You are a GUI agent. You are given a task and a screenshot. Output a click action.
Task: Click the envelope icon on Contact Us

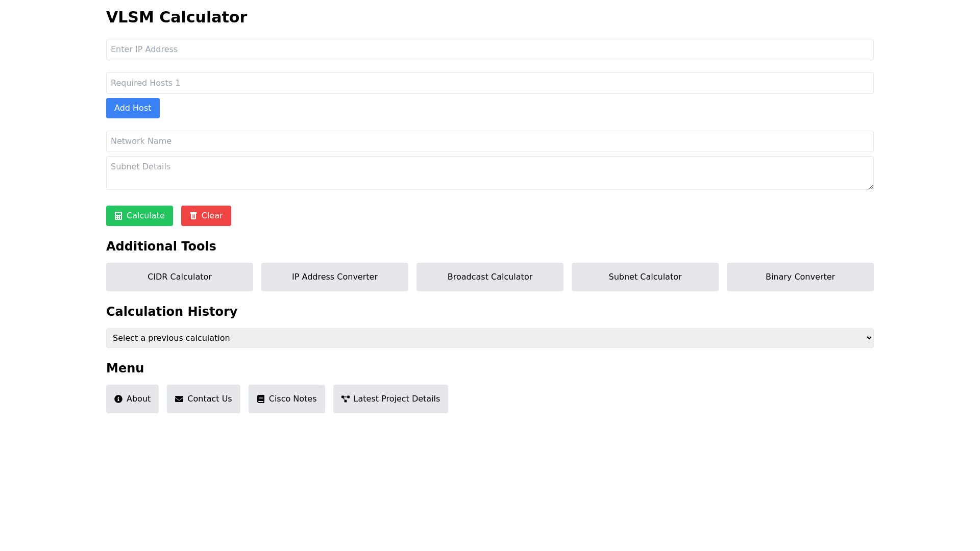[x=179, y=398]
